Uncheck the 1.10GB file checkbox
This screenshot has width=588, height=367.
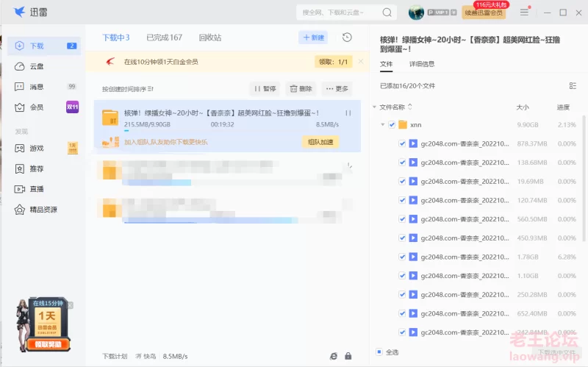click(402, 276)
